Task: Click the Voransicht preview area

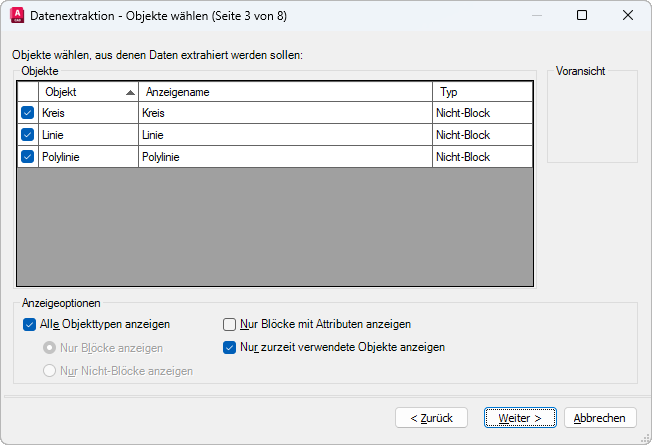Action: (592, 120)
